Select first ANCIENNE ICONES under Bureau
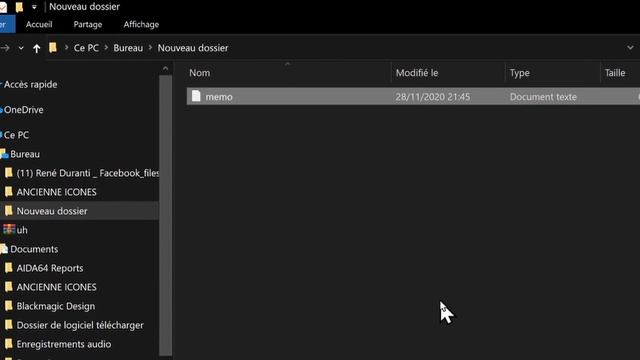This screenshot has height=360, width=640. pyautogui.click(x=56, y=192)
